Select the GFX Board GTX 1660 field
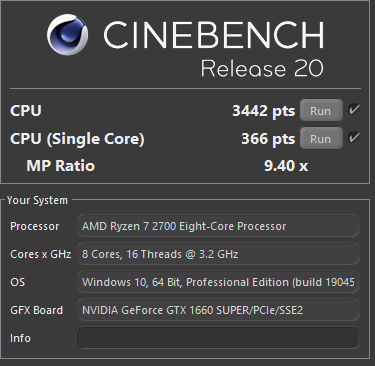Screen dimensions: 375x366 [x=218, y=310]
